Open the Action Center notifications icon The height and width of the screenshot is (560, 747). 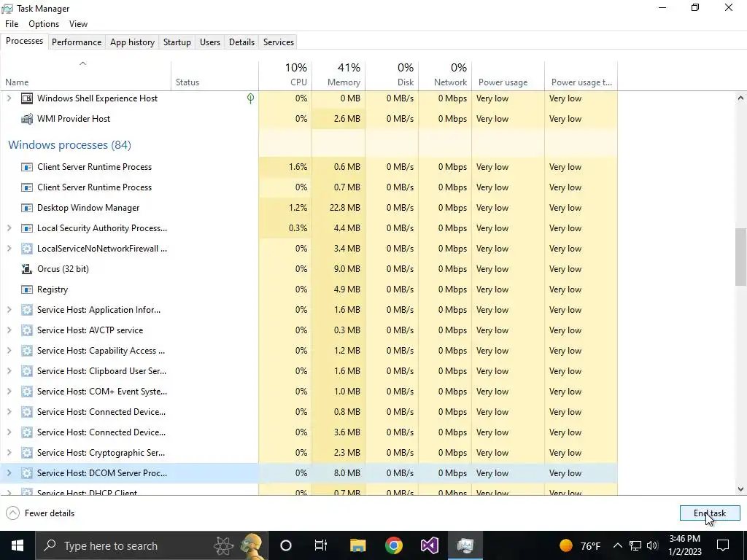(723, 545)
